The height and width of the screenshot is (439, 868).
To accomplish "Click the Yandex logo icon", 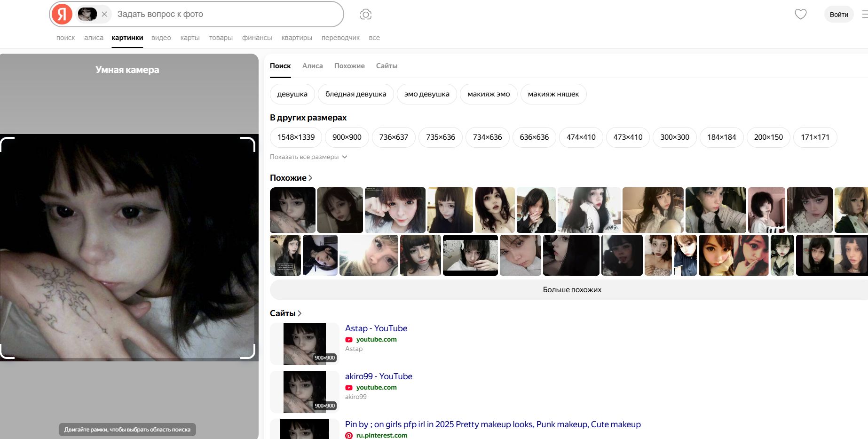I will click(62, 14).
